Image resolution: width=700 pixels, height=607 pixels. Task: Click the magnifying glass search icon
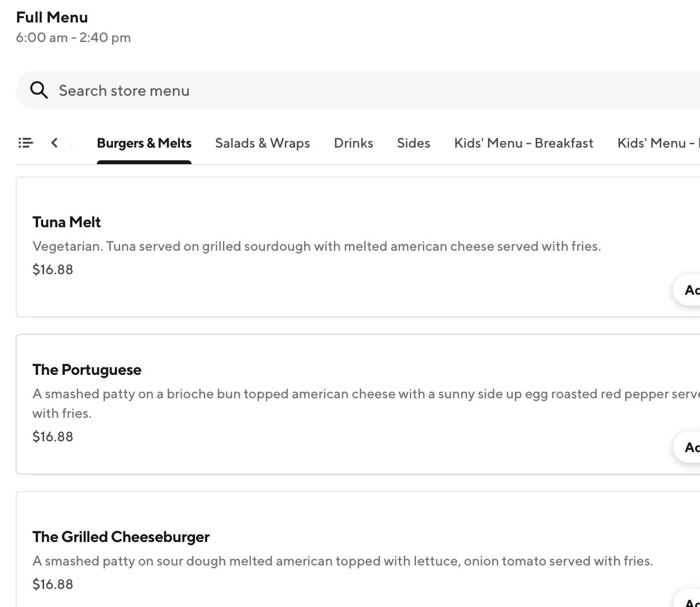39,90
